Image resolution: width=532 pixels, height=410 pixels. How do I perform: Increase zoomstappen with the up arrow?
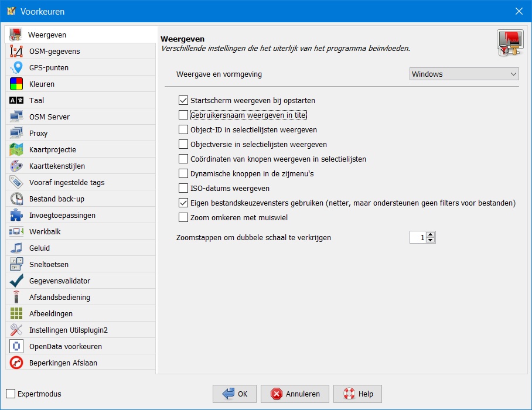[x=431, y=235]
